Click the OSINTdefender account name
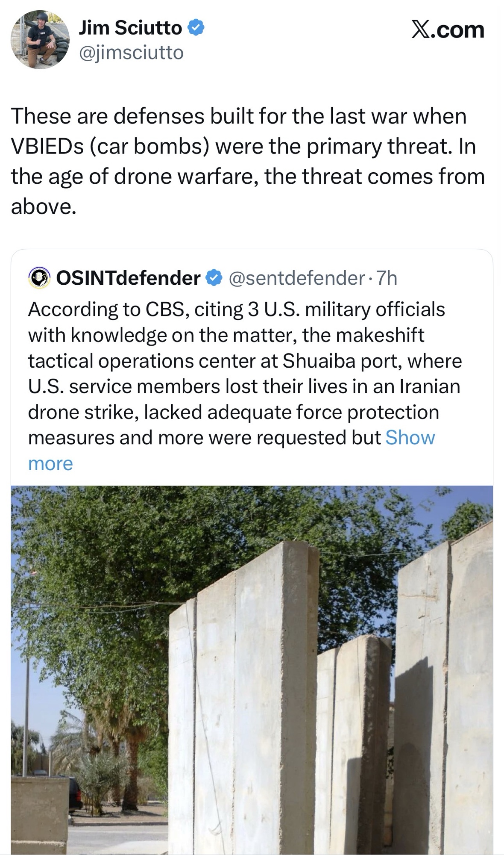The height and width of the screenshot is (855, 504). 128,278
